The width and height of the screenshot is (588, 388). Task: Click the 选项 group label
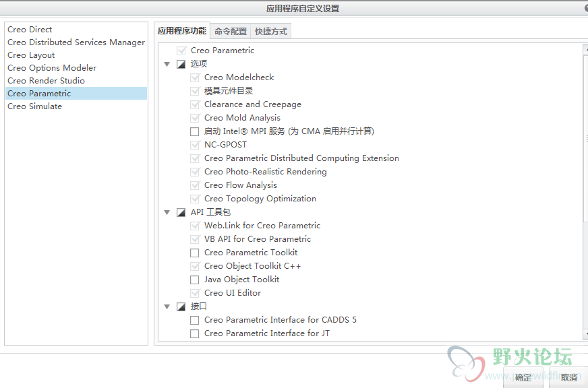point(199,64)
